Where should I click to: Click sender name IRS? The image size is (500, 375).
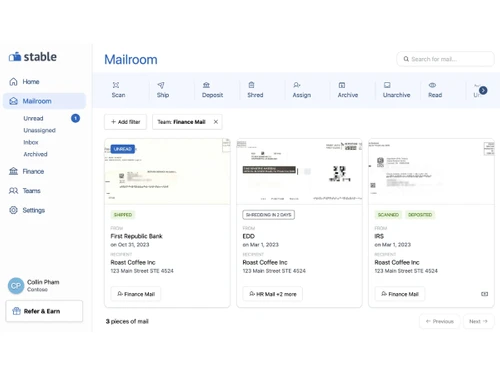click(x=379, y=236)
